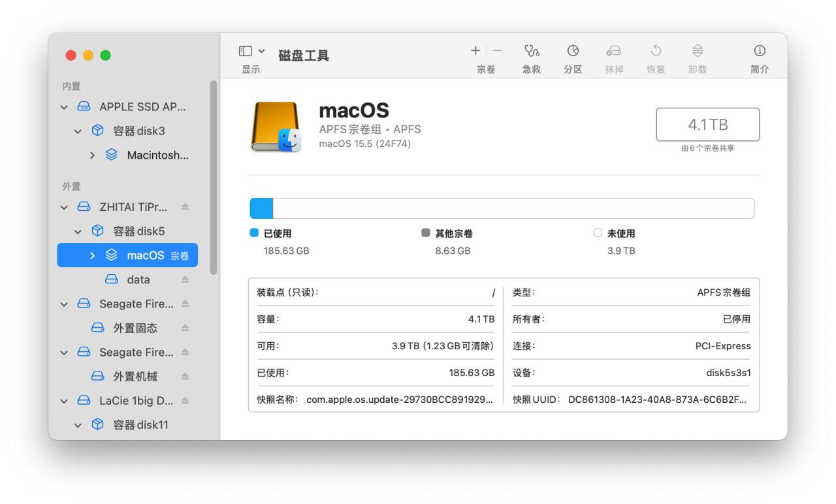Select 容器 disk3 in sidebar
The height and width of the screenshot is (504, 836).
127,131
